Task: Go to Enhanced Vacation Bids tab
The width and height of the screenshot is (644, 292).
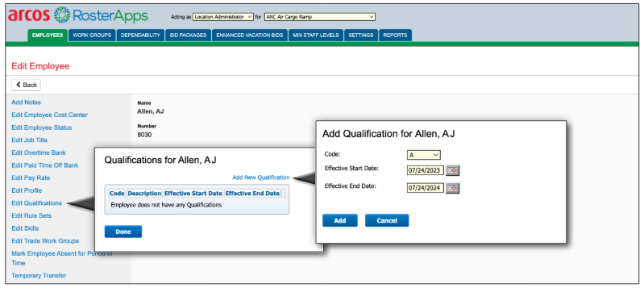Action: 250,35
